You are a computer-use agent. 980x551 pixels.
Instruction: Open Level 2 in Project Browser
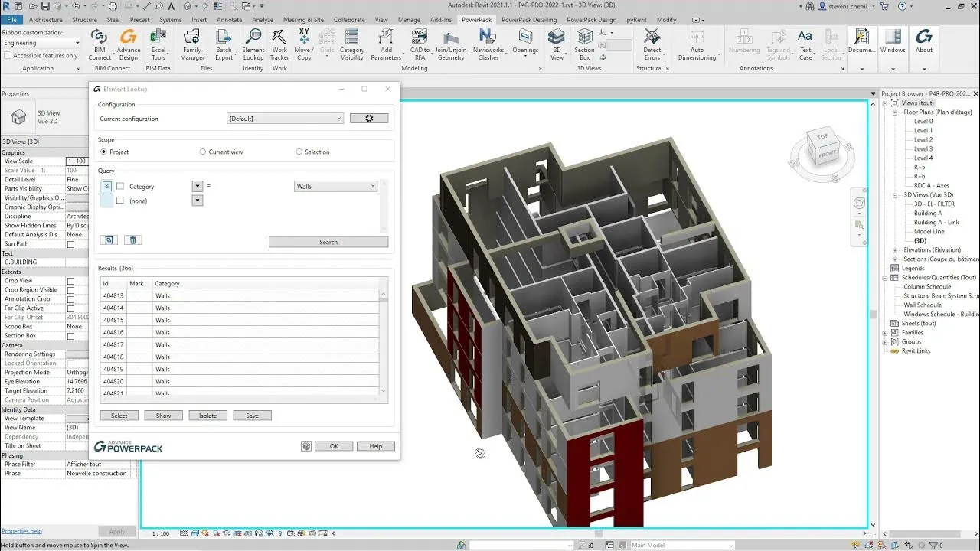click(x=923, y=140)
